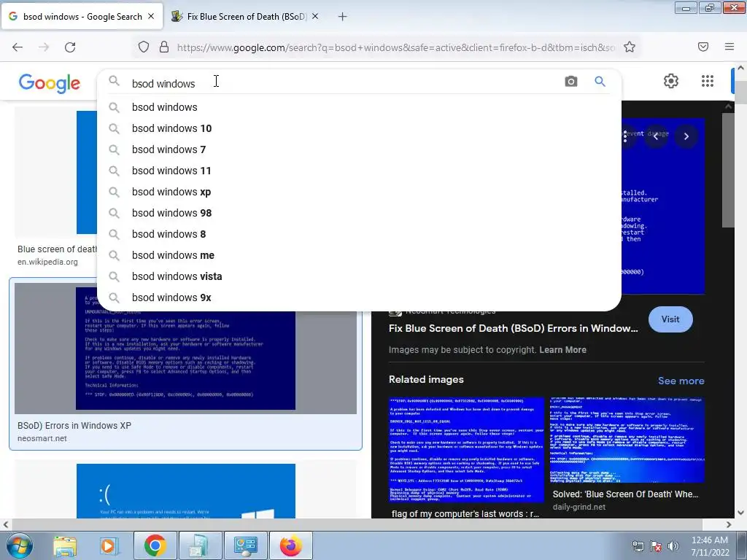Click the horizontal scrollbar left arrow
The height and width of the screenshot is (560, 747).
coord(6,525)
